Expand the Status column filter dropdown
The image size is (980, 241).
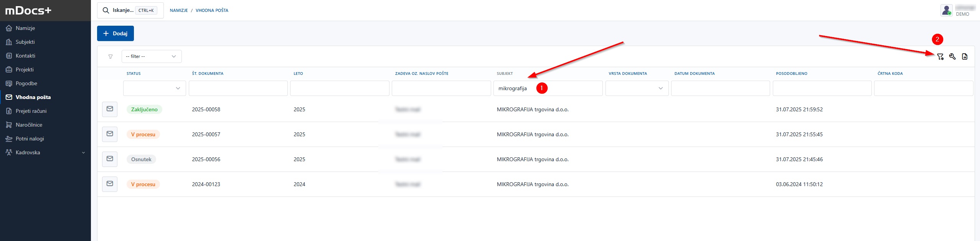click(x=155, y=88)
